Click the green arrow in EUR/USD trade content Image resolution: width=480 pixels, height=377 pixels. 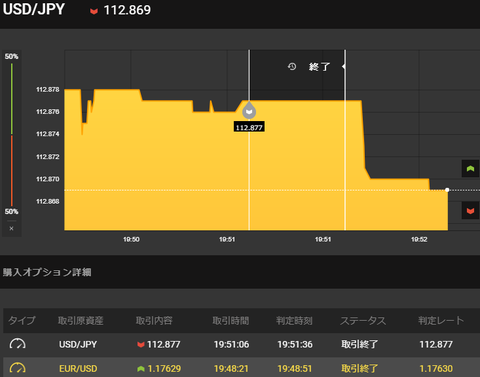point(141,369)
